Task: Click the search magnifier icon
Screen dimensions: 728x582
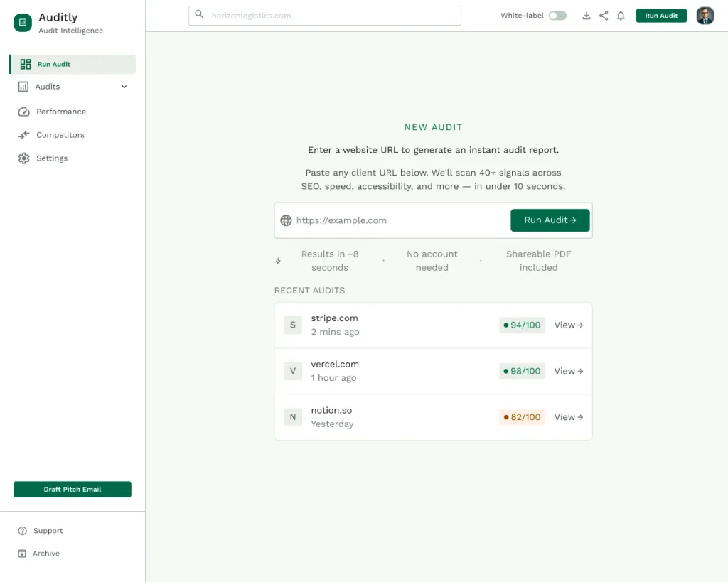Action: (x=199, y=14)
